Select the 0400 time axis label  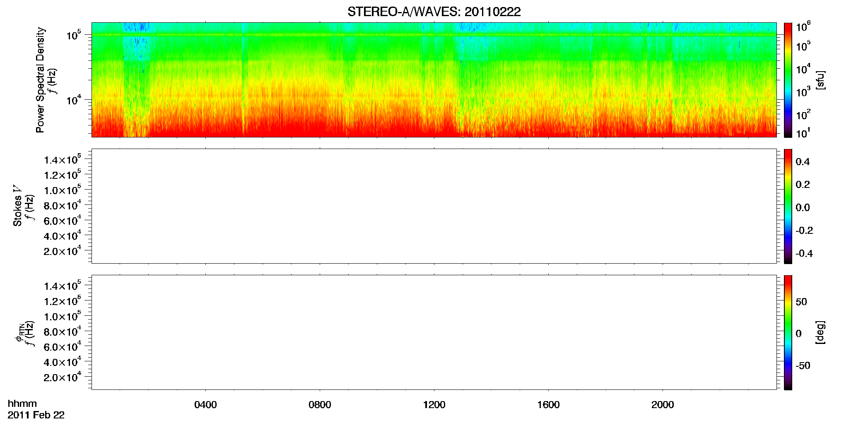[x=205, y=405]
